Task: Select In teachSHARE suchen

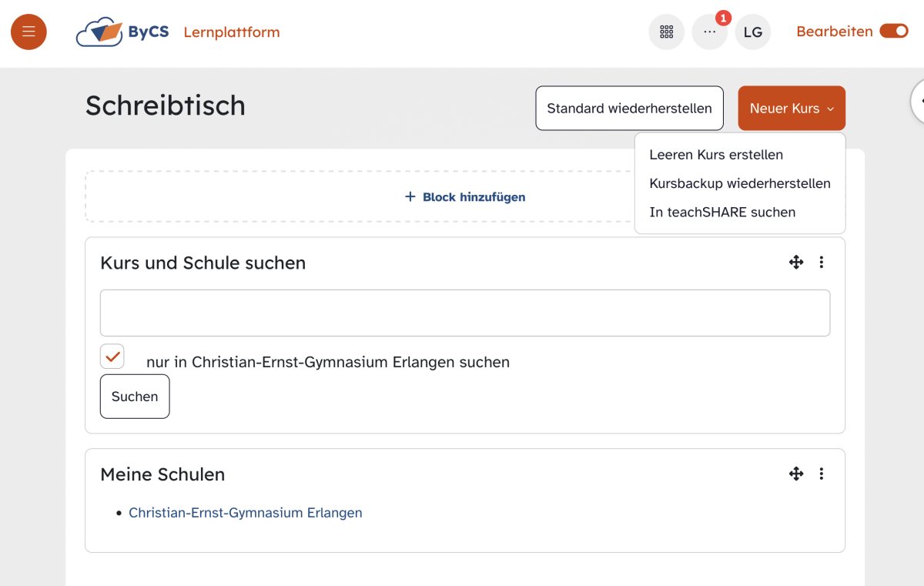Action: pyautogui.click(x=722, y=212)
